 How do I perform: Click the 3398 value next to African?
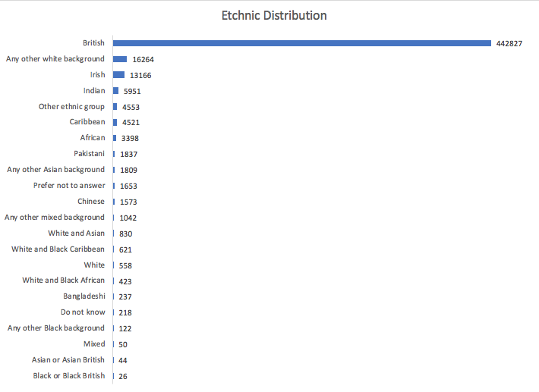coord(130,138)
